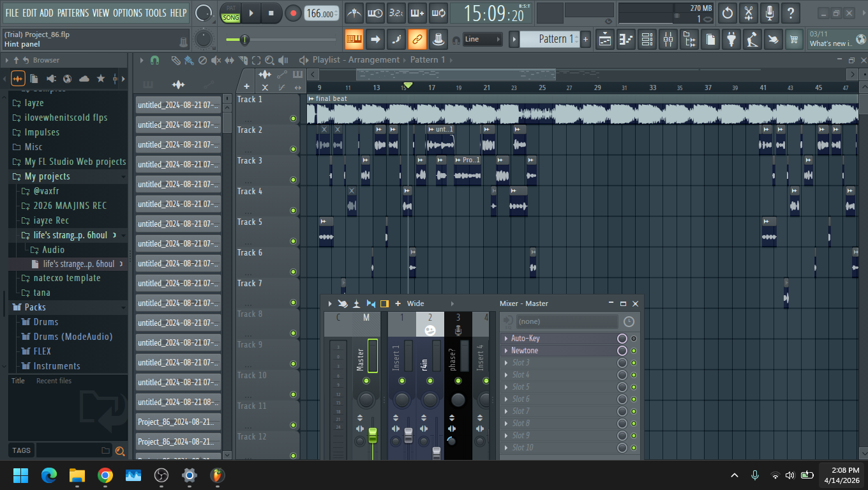This screenshot has width=868, height=490.
Task: Click the metronome icon in top toolbar
Action: [x=354, y=13]
